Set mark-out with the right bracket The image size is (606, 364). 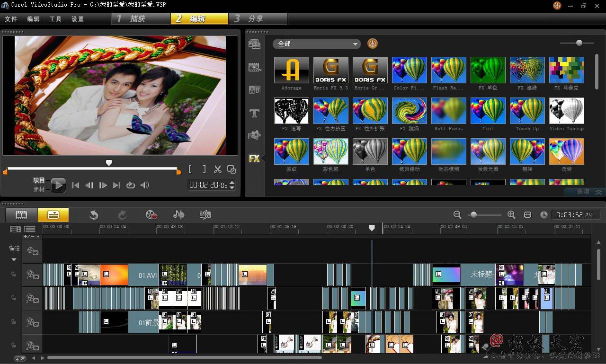click(204, 169)
